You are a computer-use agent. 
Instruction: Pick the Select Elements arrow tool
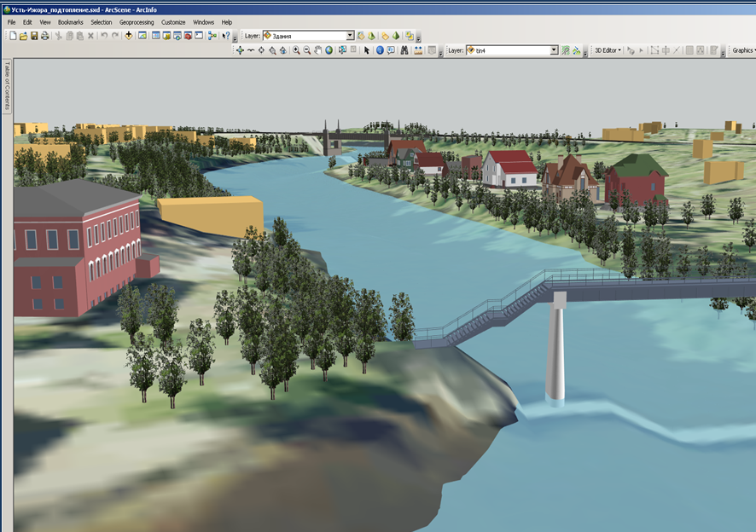click(x=367, y=50)
